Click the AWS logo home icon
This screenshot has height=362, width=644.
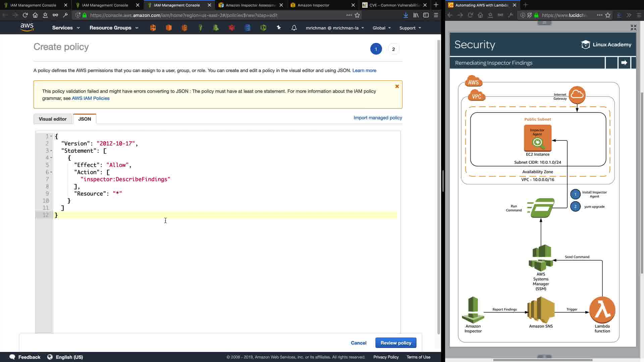coord(27,27)
